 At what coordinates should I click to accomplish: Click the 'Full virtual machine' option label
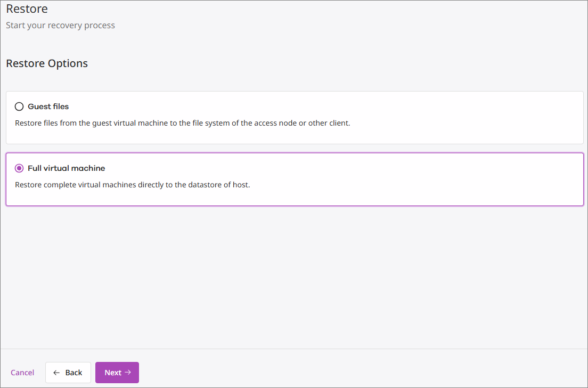pos(67,168)
